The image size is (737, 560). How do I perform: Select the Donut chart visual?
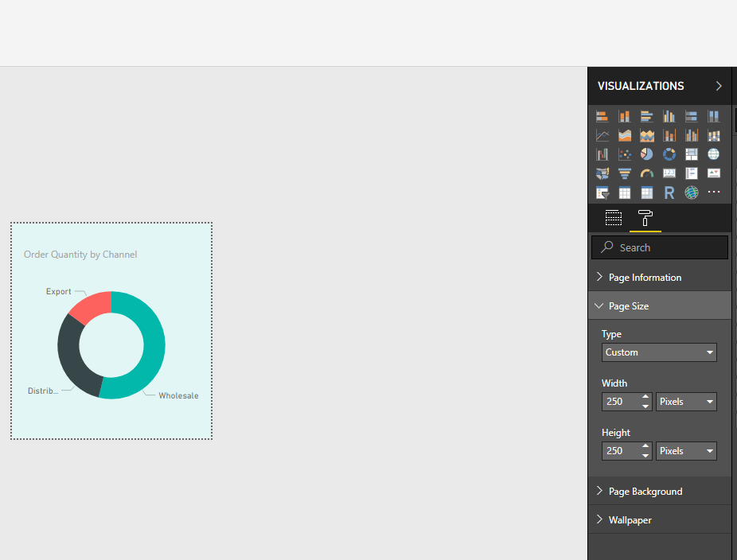pyautogui.click(x=669, y=154)
